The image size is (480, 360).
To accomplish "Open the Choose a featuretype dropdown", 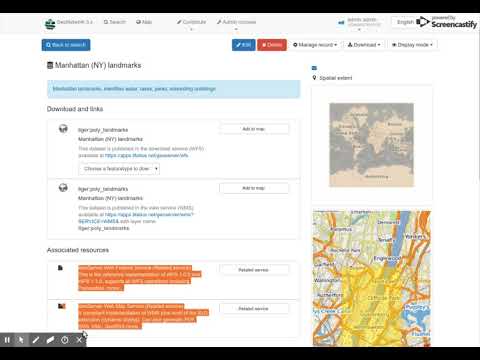I will pos(119,169).
